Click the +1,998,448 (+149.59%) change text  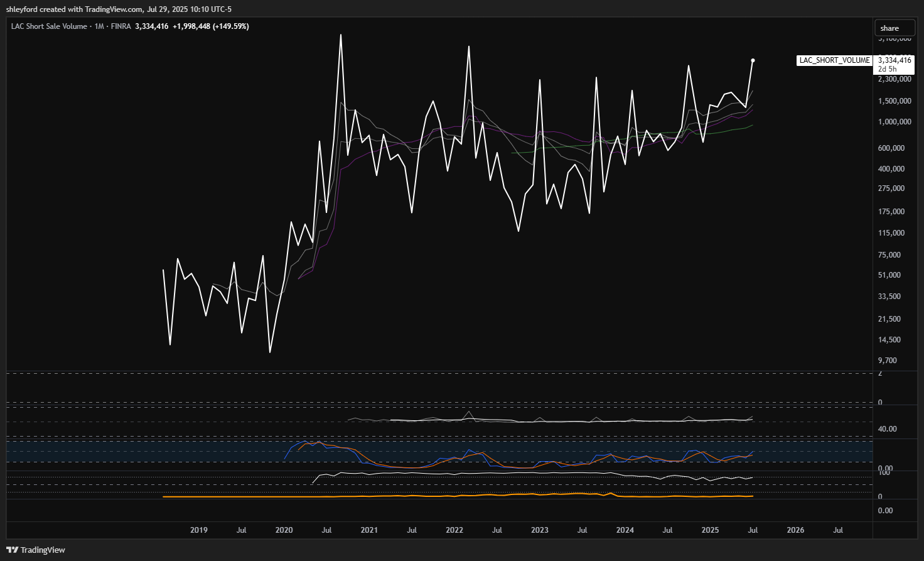[x=211, y=26]
